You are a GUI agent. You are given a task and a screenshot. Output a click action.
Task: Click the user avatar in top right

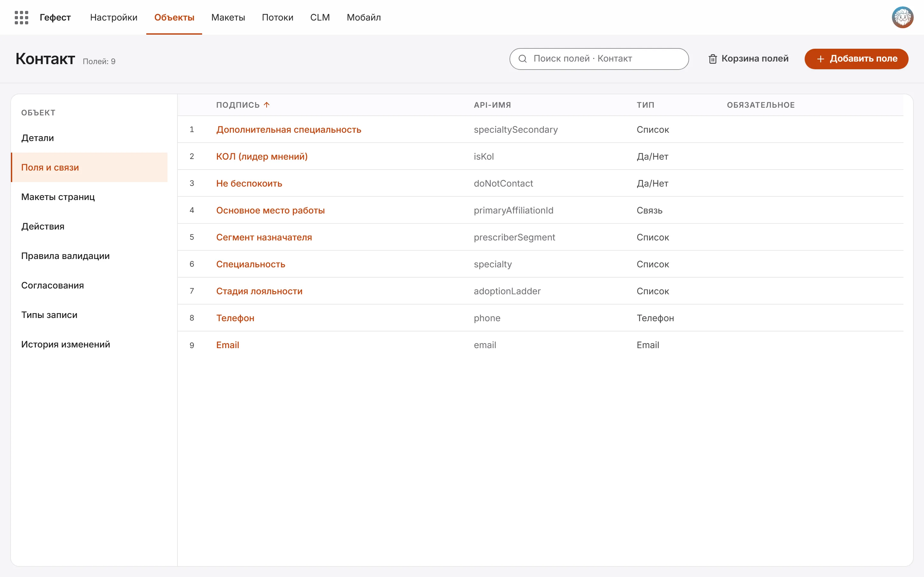(x=902, y=18)
